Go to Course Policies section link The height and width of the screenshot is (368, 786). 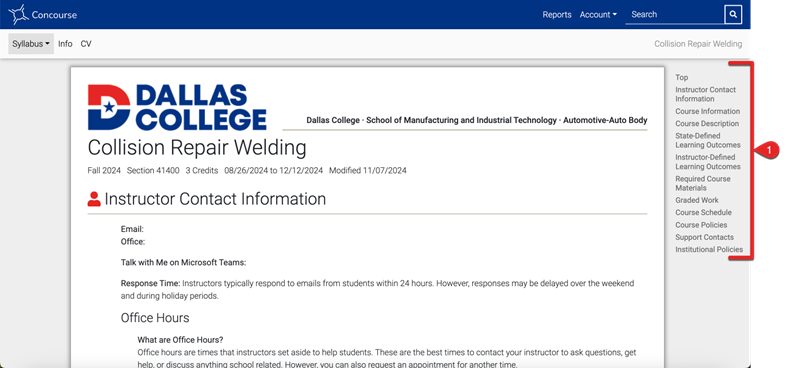pos(701,225)
